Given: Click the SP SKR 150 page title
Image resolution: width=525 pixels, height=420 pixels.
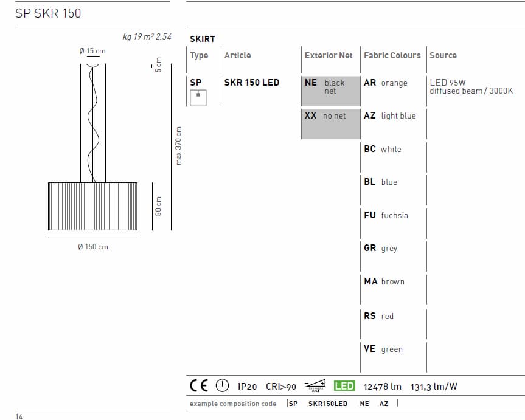Looking at the screenshot, I should 47,13.
